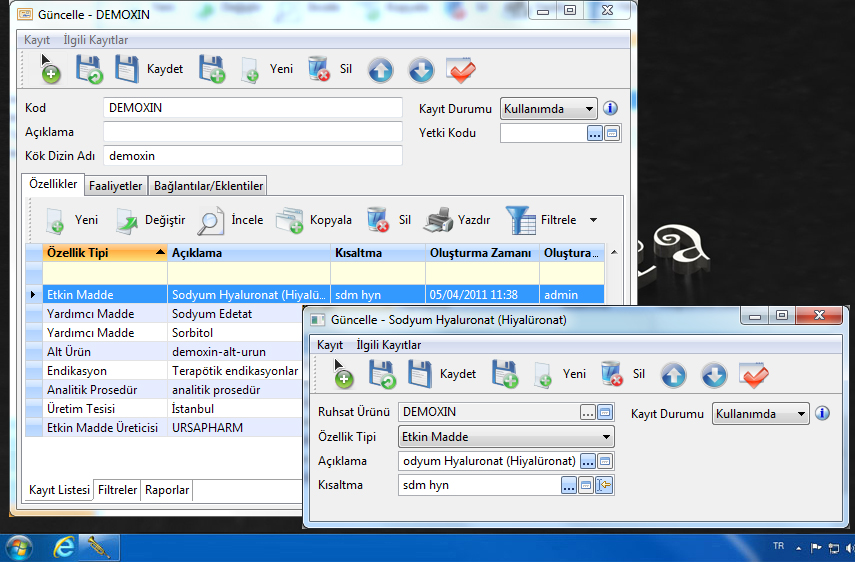
Task: Open İlgili Kayıtlar menu in DEMOXIN window
Action: pyautogui.click(x=96, y=40)
